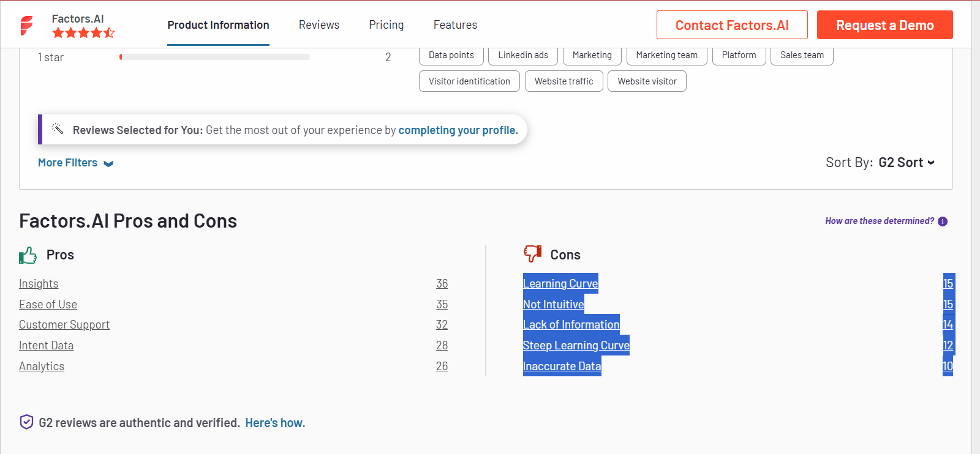
Task: Open the Learning Curve con link
Action: tap(560, 284)
